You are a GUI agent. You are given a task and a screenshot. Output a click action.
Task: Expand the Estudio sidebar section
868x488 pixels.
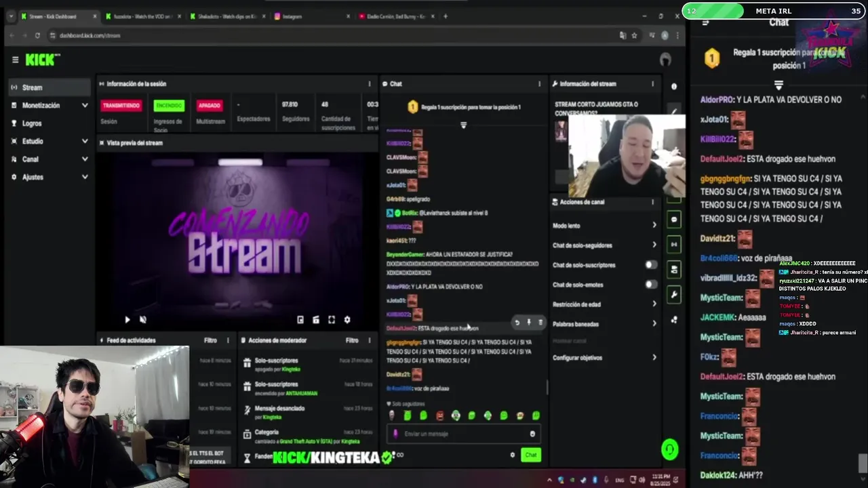click(x=50, y=141)
